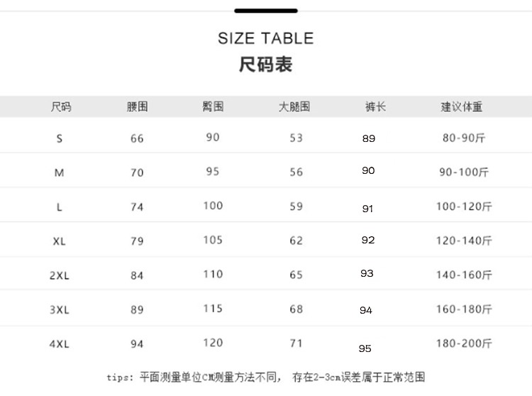The width and height of the screenshot is (532, 396).
Task: Click the 臀围 column header
Action: (x=213, y=106)
